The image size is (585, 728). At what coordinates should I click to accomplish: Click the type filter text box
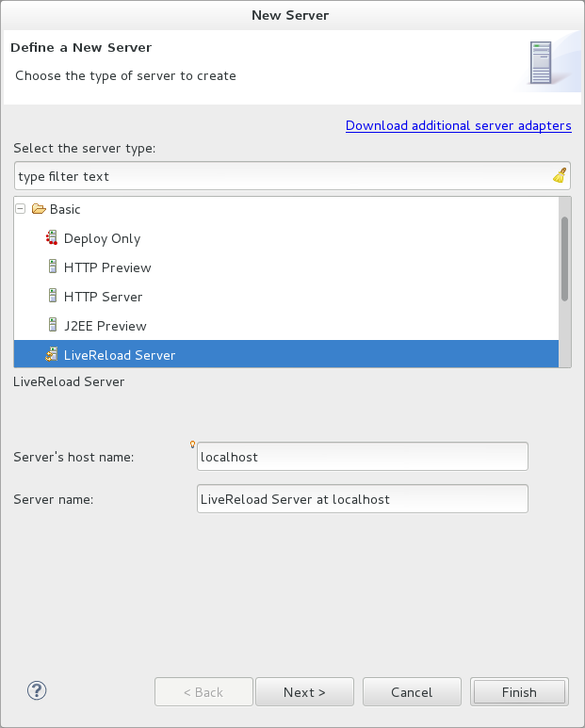[x=283, y=176]
